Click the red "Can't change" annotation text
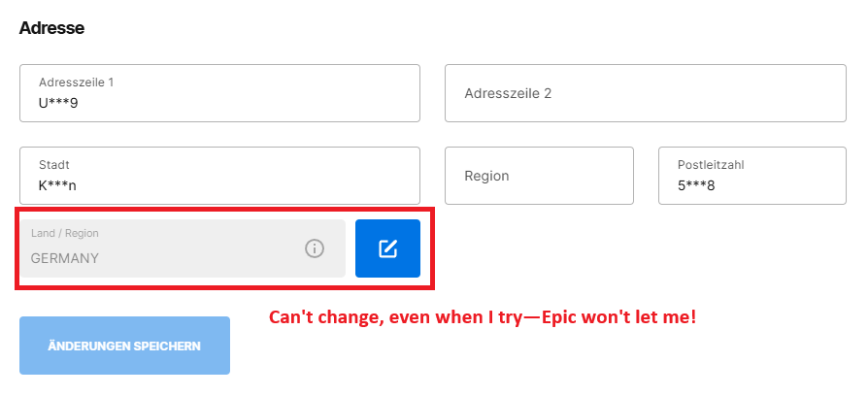 (x=483, y=317)
